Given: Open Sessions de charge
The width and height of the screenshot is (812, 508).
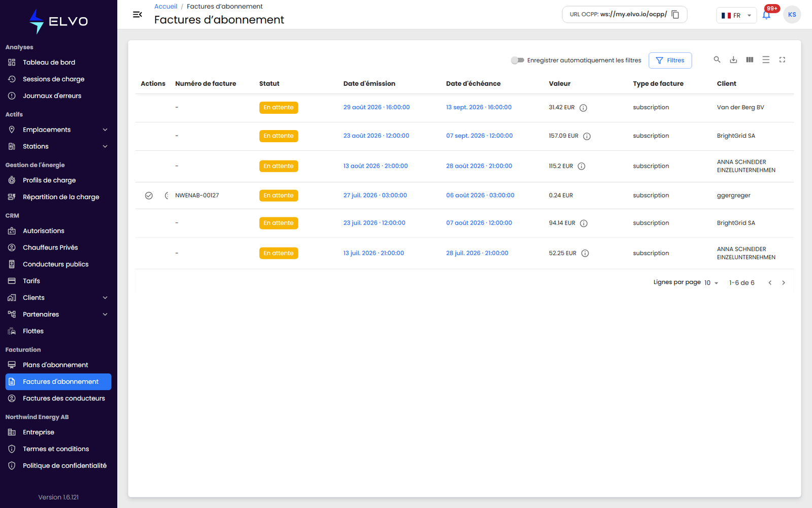Looking at the screenshot, I should click(x=58, y=79).
